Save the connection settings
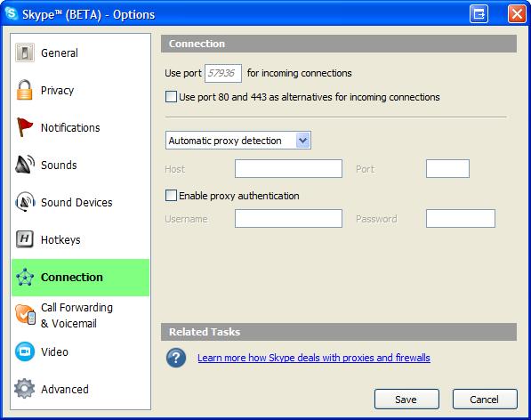Image resolution: width=531 pixels, height=420 pixels. click(x=406, y=400)
